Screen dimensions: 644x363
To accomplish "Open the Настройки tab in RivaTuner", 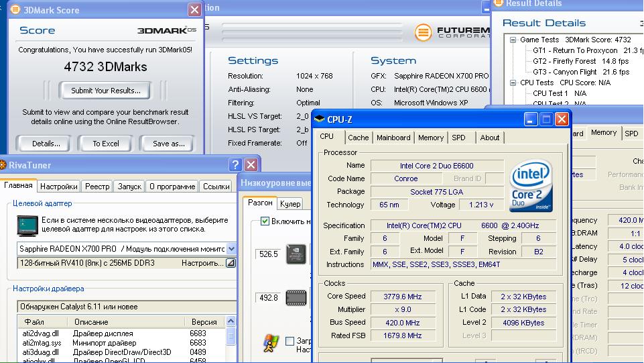I will tap(59, 187).
